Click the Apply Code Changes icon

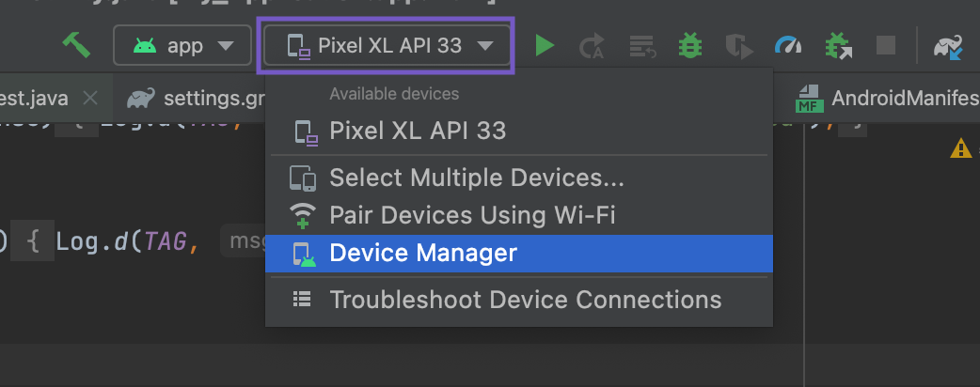click(x=642, y=45)
